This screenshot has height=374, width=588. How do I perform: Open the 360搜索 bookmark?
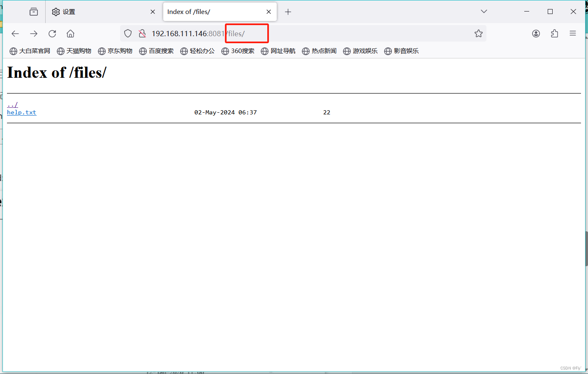point(238,51)
